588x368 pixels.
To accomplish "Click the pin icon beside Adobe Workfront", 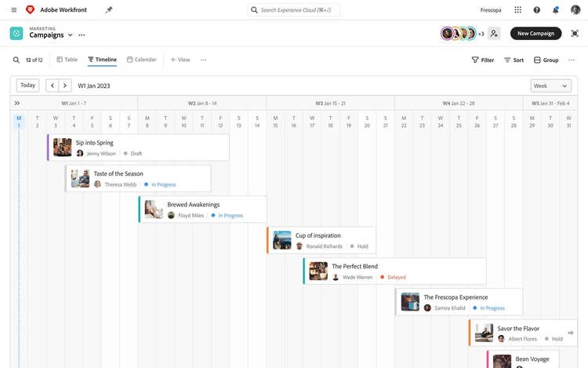I will [x=109, y=10].
